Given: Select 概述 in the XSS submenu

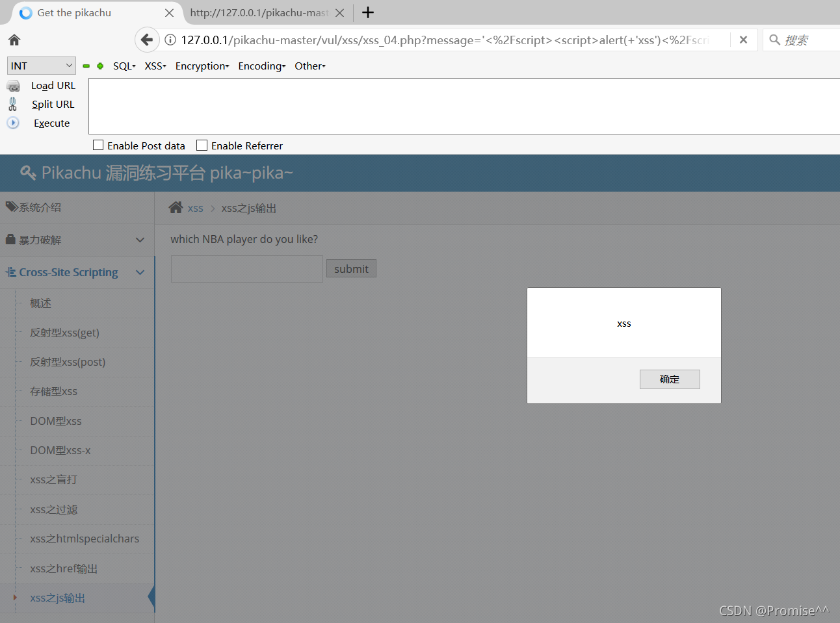Looking at the screenshot, I should pos(40,303).
